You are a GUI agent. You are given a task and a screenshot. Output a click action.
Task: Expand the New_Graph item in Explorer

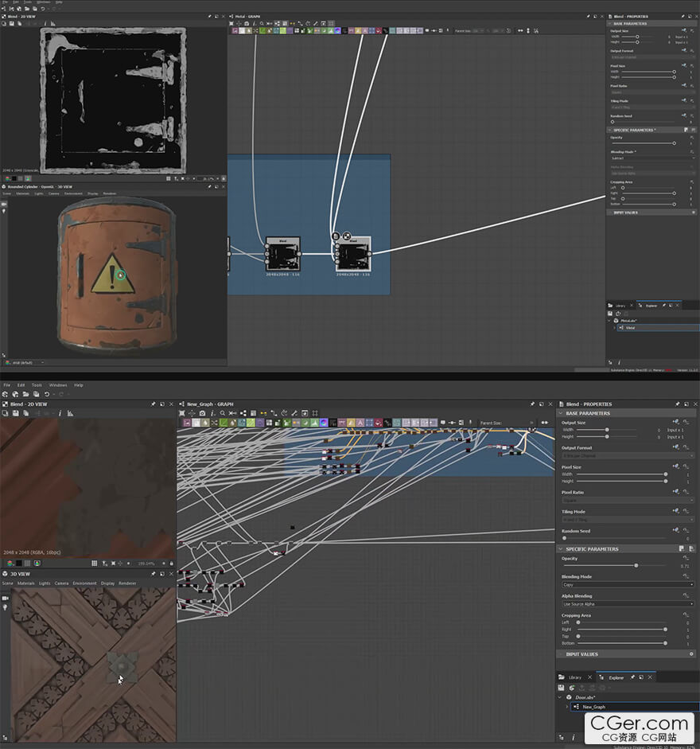click(x=567, y=707)
